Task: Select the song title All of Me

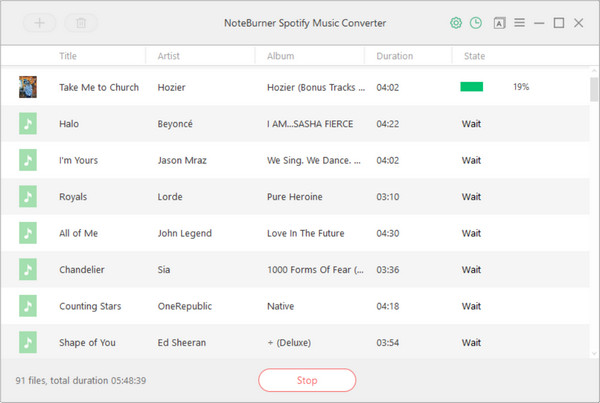Action: (x=78, y=233)
